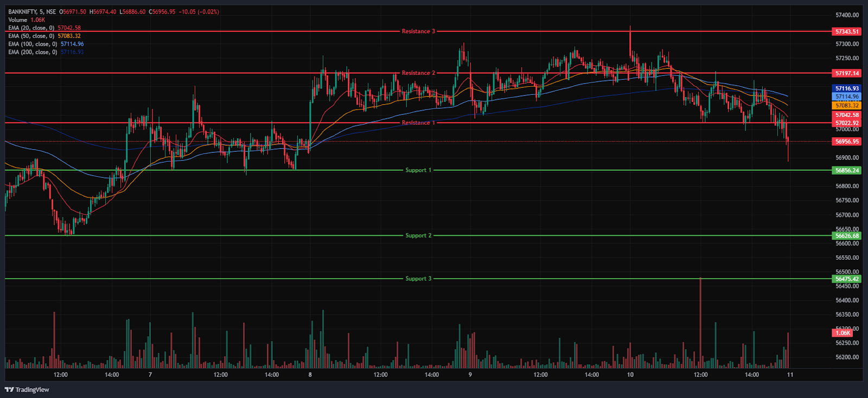Click the red C56956.95 close value
868x398 pixels.
161,12
